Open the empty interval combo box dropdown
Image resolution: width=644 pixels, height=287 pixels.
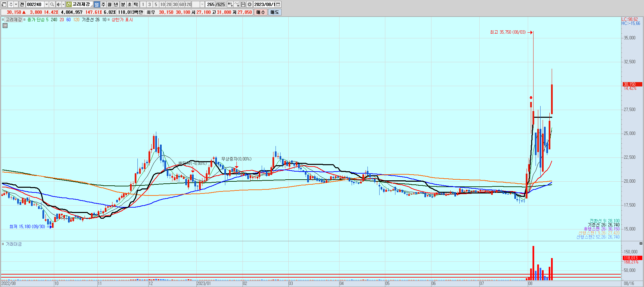202,4
